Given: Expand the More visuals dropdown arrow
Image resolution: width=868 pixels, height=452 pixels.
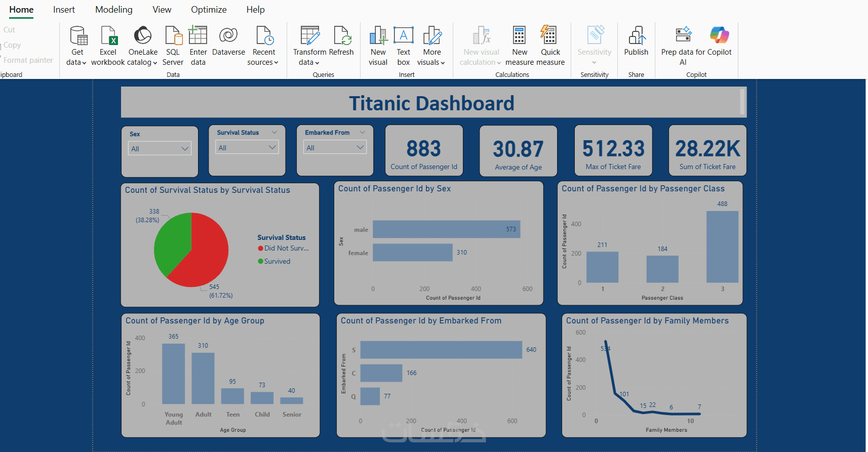Looking at the screenshot, I should tap(443, 63).
